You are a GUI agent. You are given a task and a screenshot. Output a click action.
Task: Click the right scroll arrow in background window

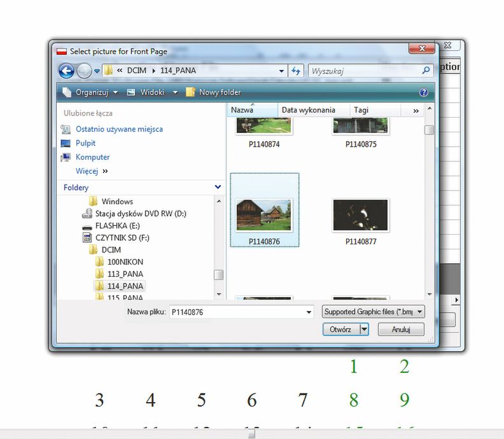pos(457,300)
